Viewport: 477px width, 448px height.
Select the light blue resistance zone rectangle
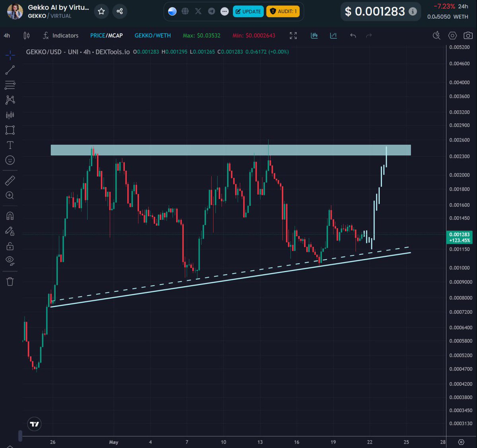(x=231, y=150)
